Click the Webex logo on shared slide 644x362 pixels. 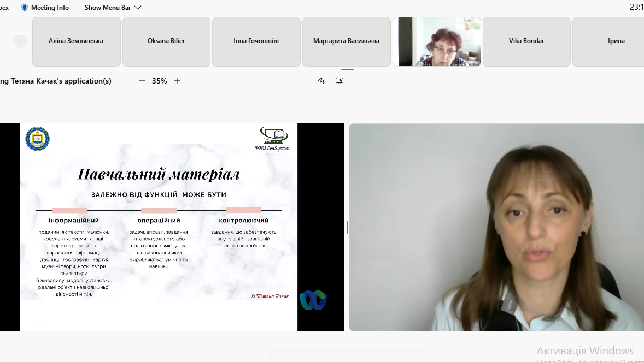pos(313,300)
